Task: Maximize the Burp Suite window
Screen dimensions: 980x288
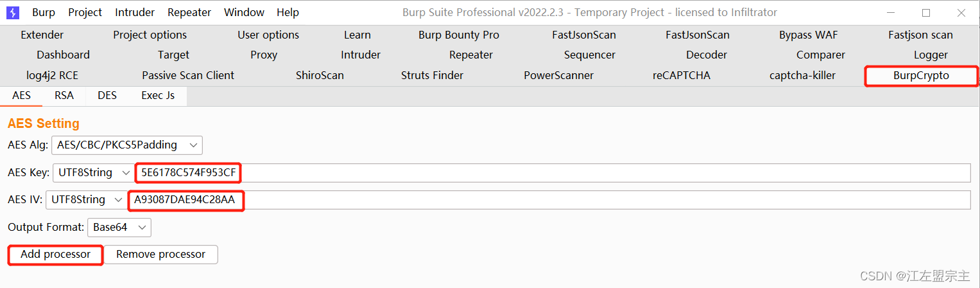Action: 926,12
